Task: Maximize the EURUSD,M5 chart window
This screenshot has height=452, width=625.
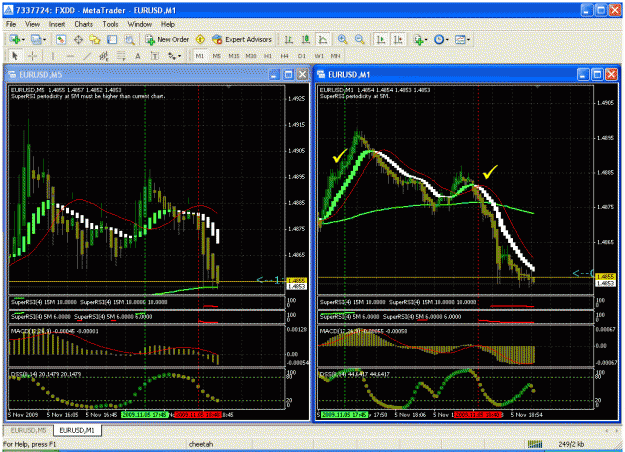Action: click(288, 75)
